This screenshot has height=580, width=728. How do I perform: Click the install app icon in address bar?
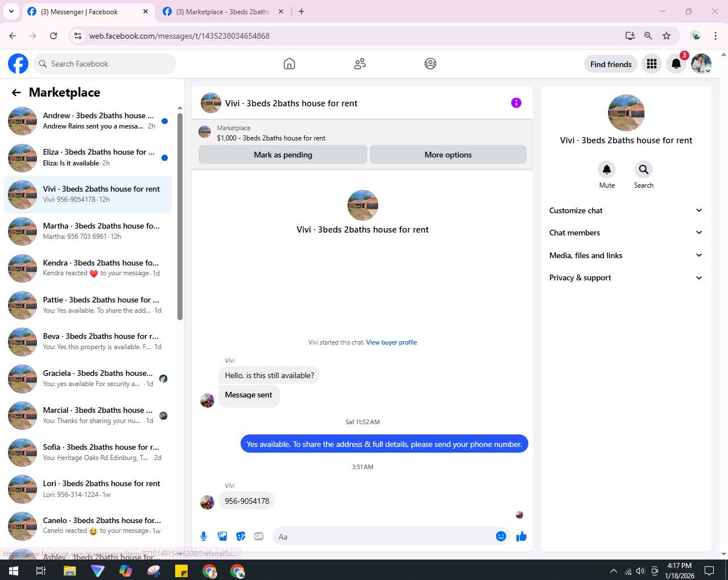630,36
